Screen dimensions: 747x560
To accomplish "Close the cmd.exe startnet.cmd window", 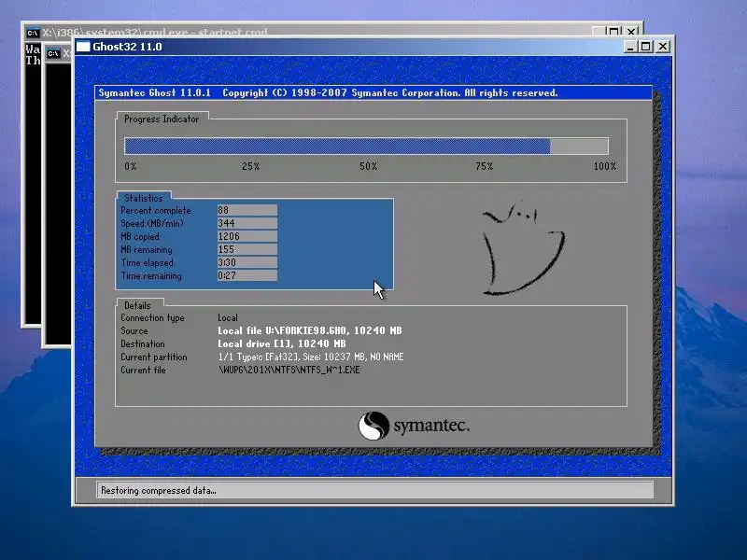I will [x=631, y=32].
